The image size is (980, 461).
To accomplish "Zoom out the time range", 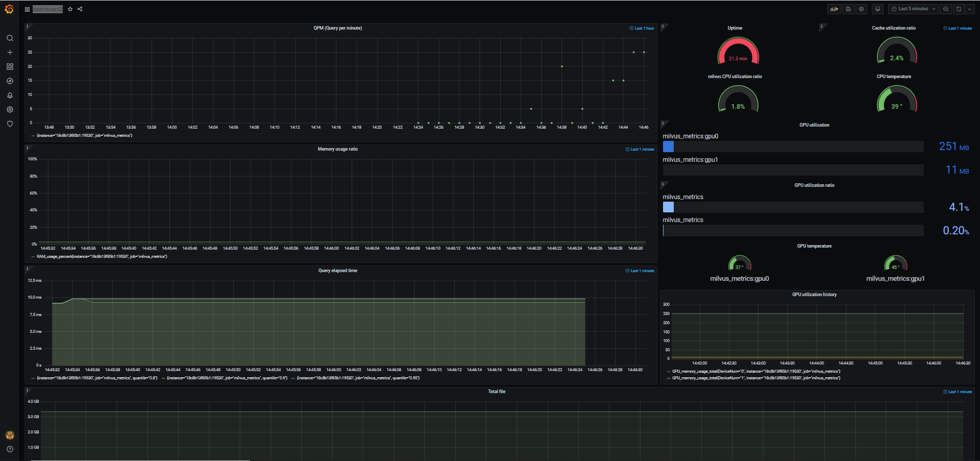I will (x=946, y=9).
